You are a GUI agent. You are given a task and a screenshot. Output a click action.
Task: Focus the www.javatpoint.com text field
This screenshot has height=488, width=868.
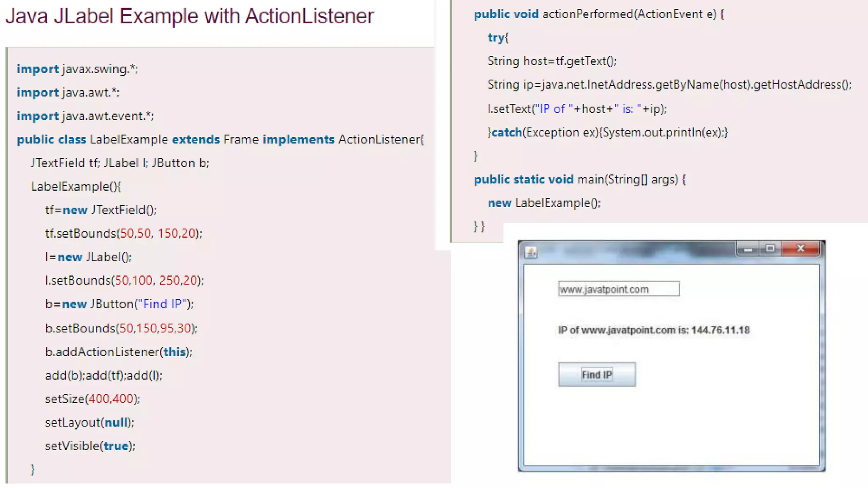click(x=618, y=289)
